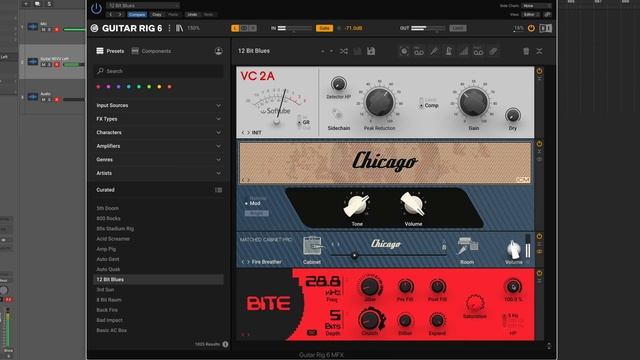Viewport: 640px width, 360px height.
Task: Select the L input channel button
Action: (235, 28)
